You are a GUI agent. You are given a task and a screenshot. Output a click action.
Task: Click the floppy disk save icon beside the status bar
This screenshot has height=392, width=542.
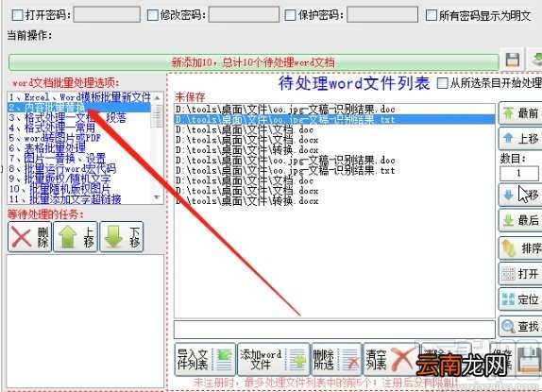[513, 60]
